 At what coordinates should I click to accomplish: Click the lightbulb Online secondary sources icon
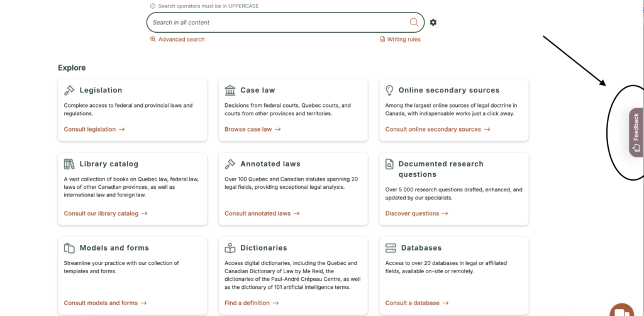[x=389, y=90]
